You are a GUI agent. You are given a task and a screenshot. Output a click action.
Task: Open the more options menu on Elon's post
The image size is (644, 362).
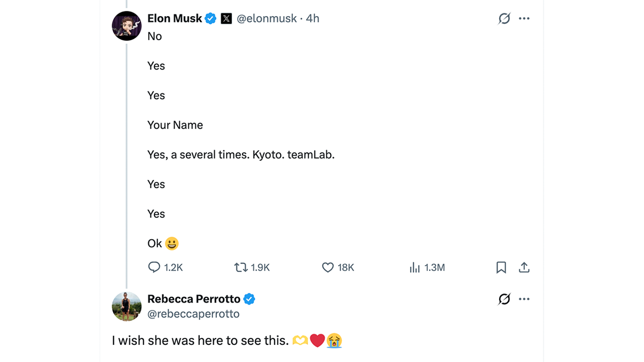524,18
